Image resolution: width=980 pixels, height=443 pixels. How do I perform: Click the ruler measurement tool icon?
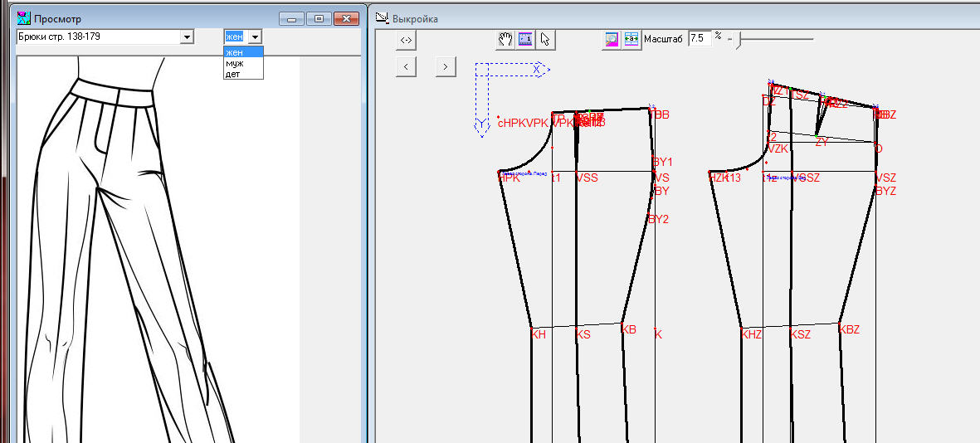click(525, 39)
